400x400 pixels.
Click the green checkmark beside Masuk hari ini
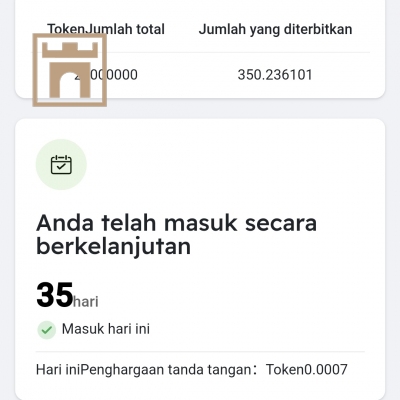click(47, 330)
